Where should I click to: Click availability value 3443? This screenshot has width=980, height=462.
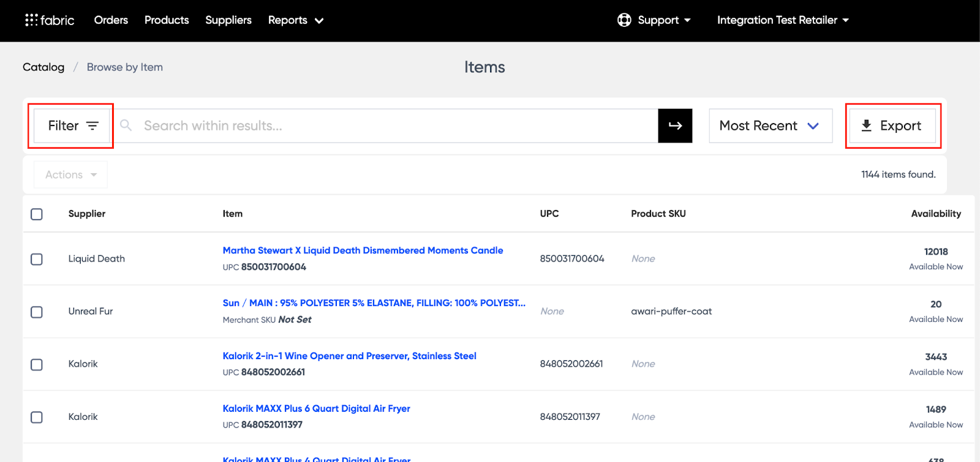936,357
